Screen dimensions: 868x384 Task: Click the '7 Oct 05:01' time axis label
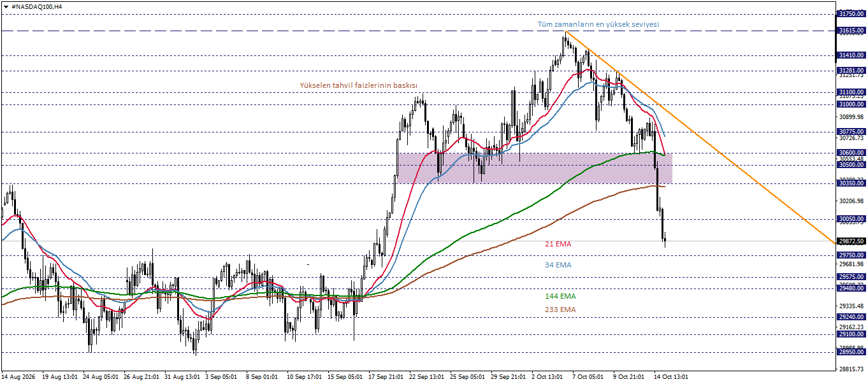589,377
